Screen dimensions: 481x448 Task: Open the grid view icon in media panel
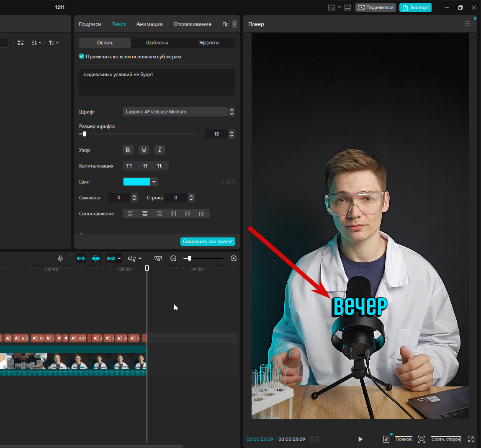tap(21, 43)
